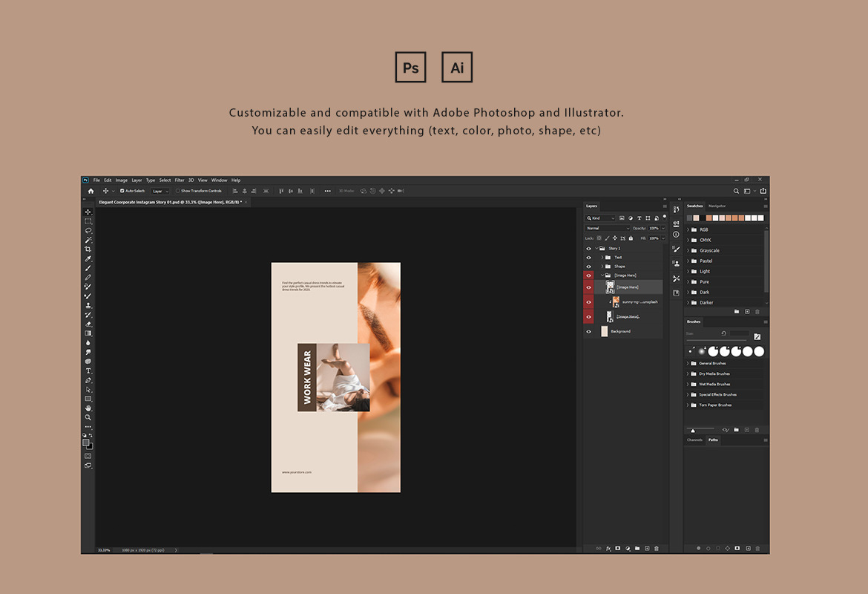Select the Horizontal Type tool

[x=88, y=371]
